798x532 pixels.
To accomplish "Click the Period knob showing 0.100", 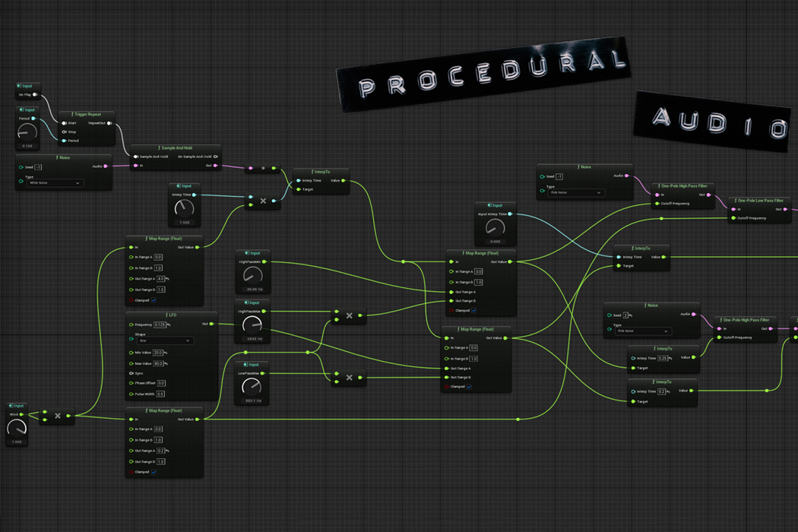I will tap(27, 132).
